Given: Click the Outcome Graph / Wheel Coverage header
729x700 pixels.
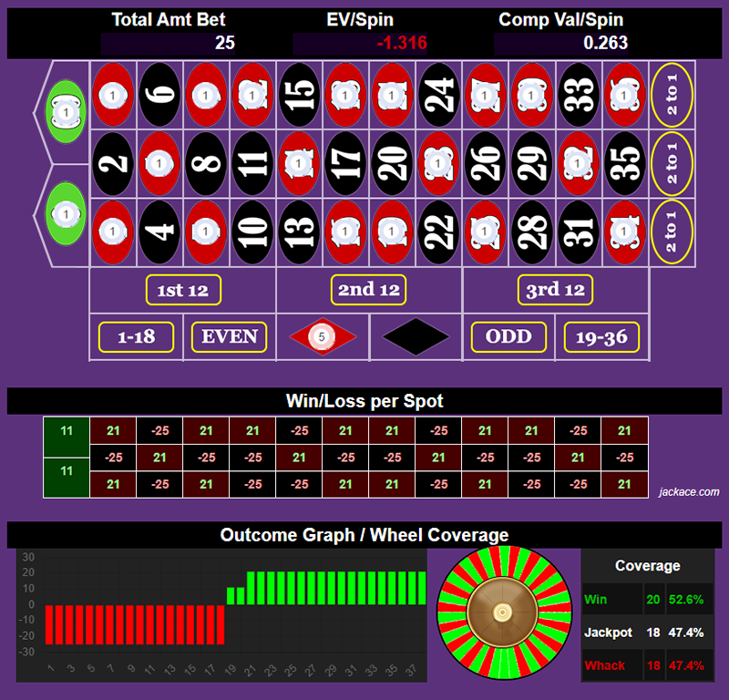Looking at the screenshot, I should tap(364, 535).
